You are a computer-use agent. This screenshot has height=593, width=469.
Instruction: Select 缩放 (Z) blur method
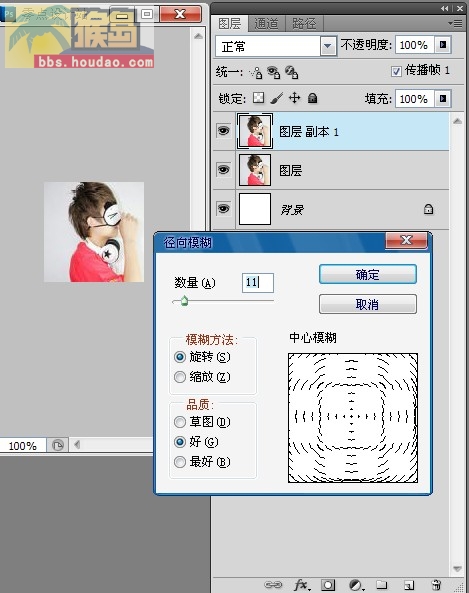coord(180,377)
